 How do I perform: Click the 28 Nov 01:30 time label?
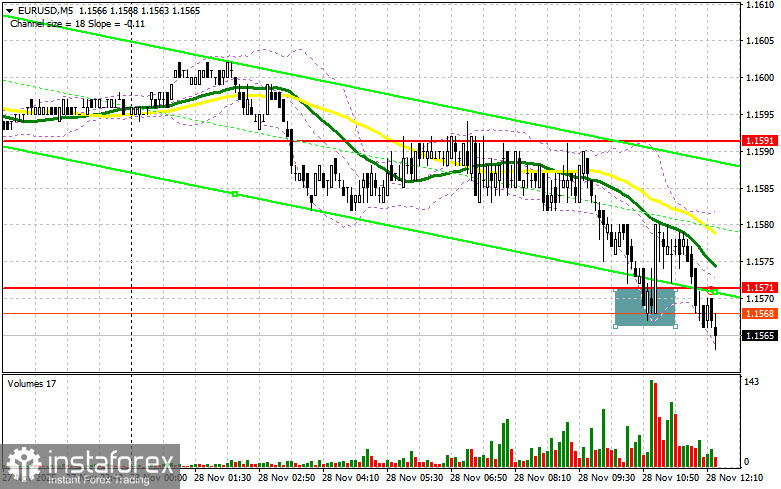pyautogui.click(x=223, y=478)
